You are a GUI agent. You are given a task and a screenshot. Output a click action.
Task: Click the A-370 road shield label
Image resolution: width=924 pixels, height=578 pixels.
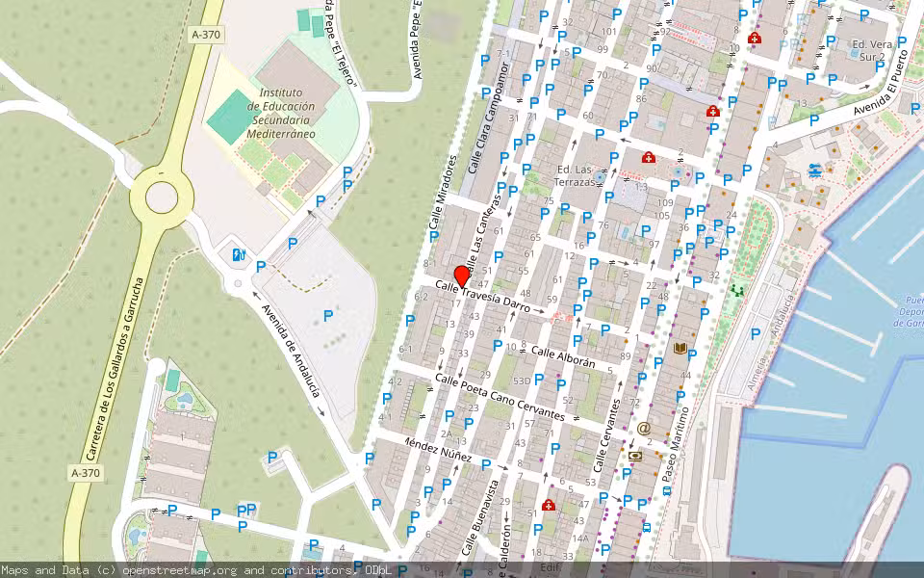point(204,35)
